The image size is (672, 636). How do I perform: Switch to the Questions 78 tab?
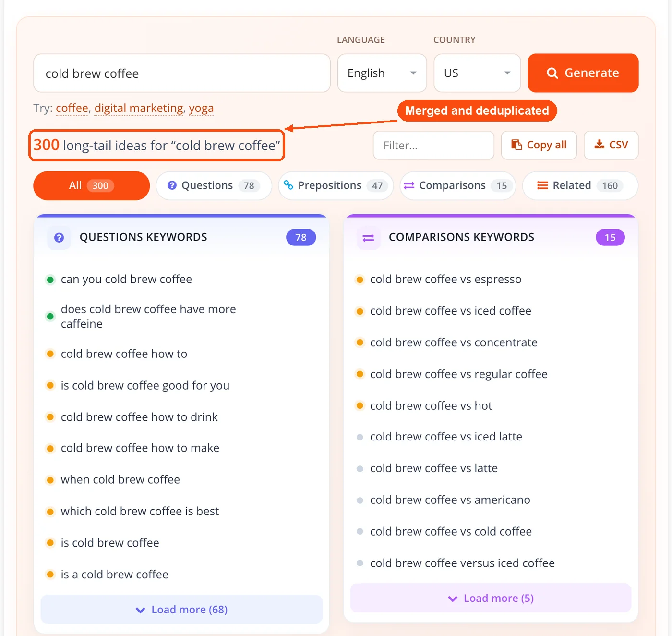214,185
